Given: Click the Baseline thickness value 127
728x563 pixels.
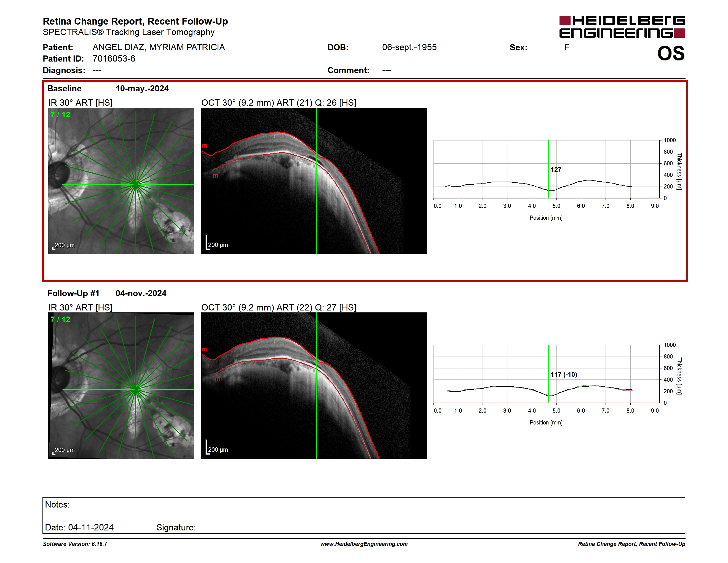Looking at the screenshot, I should coord(556,169).
